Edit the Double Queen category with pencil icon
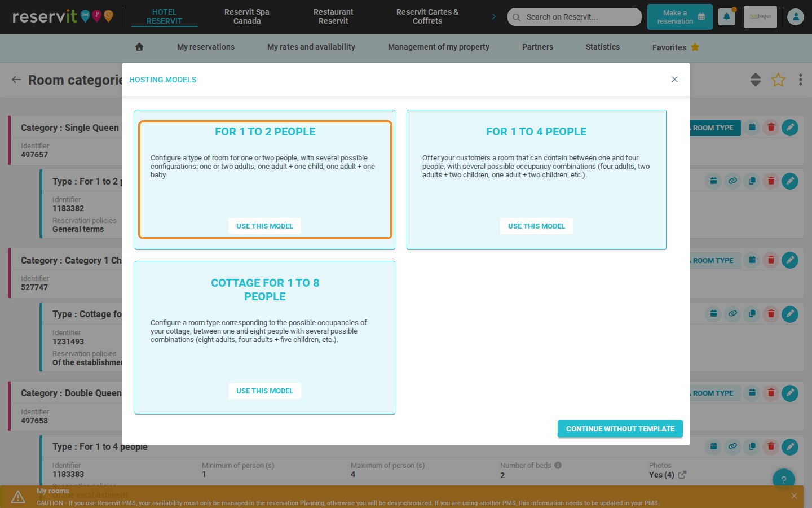This screenshot has height=508, width=812. tap(790, 393)
